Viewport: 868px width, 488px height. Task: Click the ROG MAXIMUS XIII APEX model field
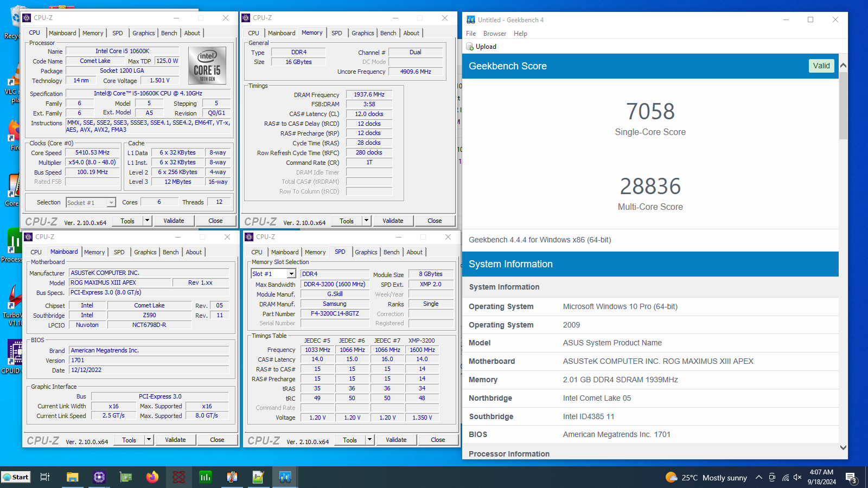[x=120, y=283]
